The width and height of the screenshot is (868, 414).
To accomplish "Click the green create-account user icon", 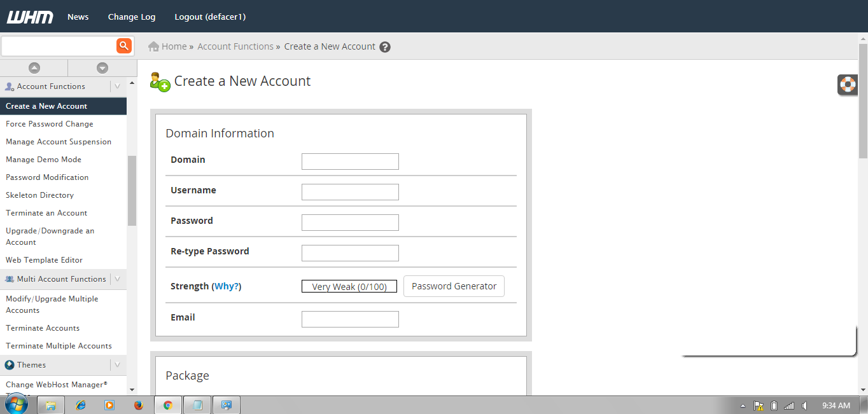I will (x=160, y=81).
